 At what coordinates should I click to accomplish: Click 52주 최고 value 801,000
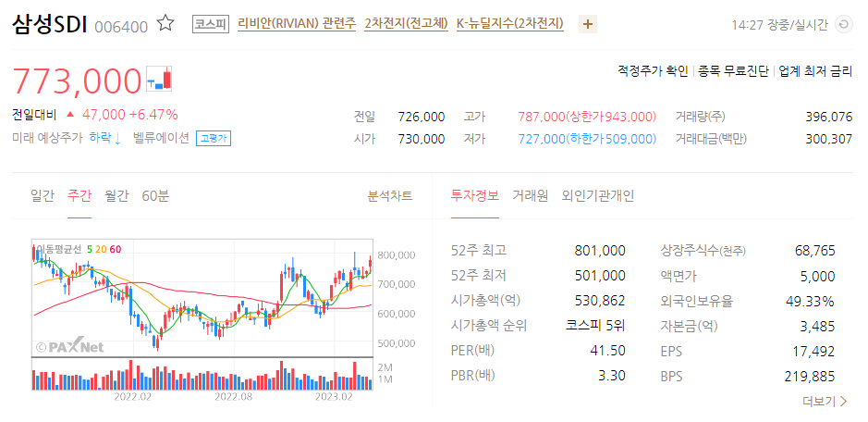[600, 251]
